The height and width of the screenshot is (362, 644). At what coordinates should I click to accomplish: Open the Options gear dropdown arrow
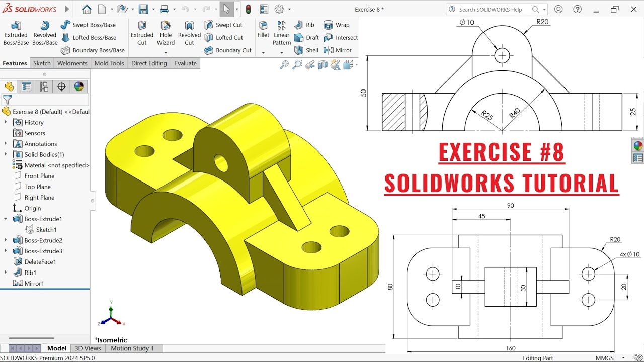pyautogui.click(x=289, y=9)
